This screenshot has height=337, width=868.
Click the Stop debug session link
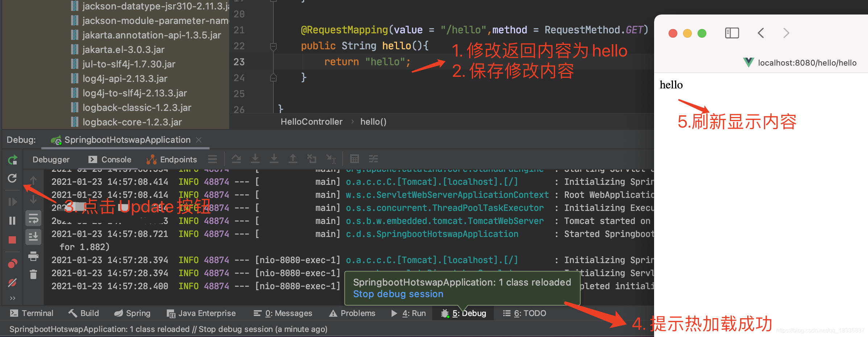398,294
